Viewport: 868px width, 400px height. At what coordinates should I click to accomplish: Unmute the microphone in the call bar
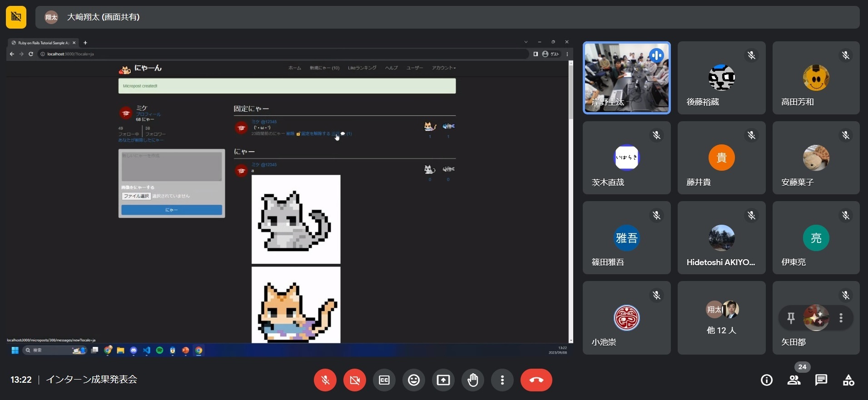[x=325, y=380]
